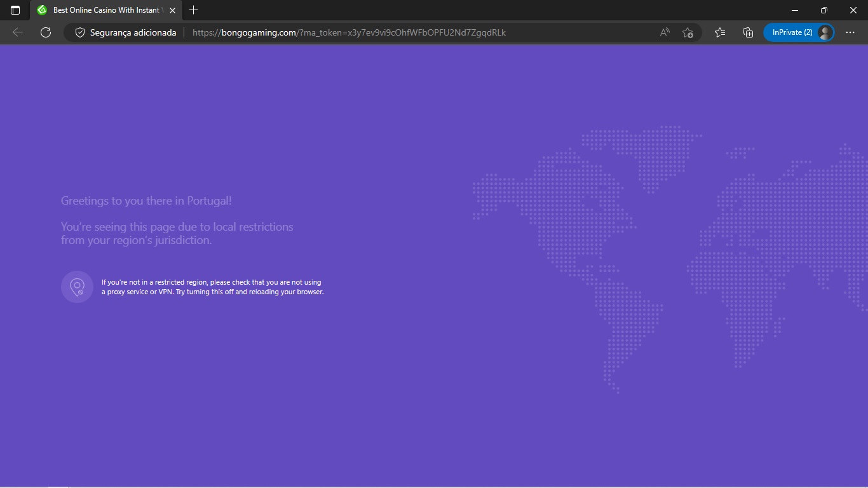868x488 pixels.
Task: Minimize the browser window
Action: coord(795,10)
